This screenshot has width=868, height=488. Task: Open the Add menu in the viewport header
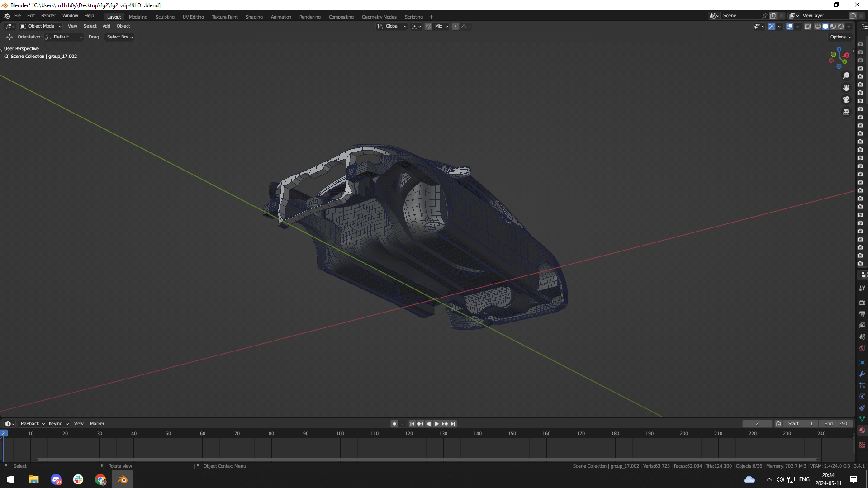106,26
